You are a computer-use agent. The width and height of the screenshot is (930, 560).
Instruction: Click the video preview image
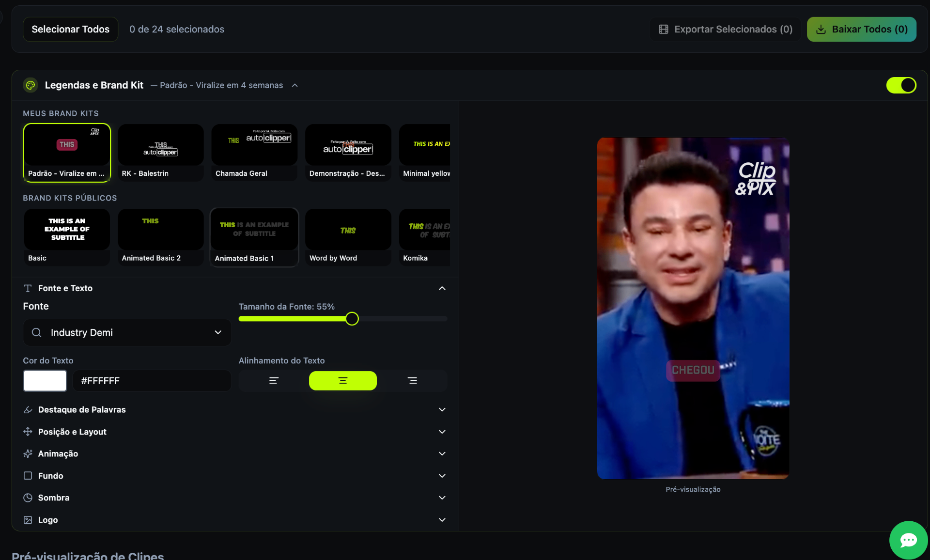point(693,309)
